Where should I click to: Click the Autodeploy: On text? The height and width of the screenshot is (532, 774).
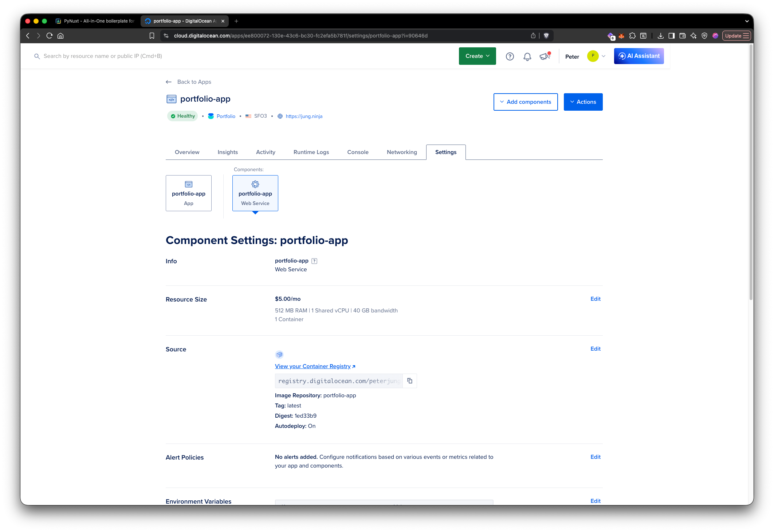295,426
